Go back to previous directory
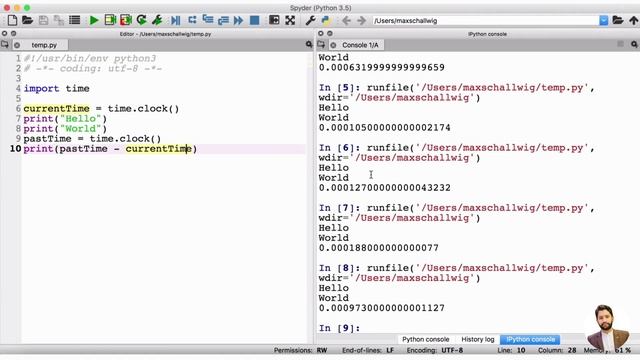This screenshot has height=360, width=640. pyautogui.click(x=346, y=20)
